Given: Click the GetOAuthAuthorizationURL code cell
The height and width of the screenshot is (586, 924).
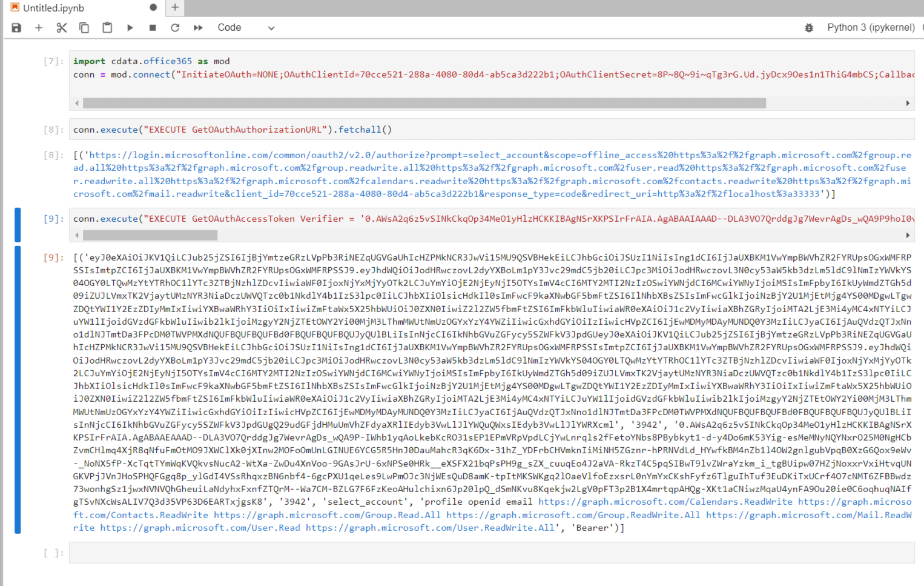Looking at the screenshot, I should tap(492, 130).
